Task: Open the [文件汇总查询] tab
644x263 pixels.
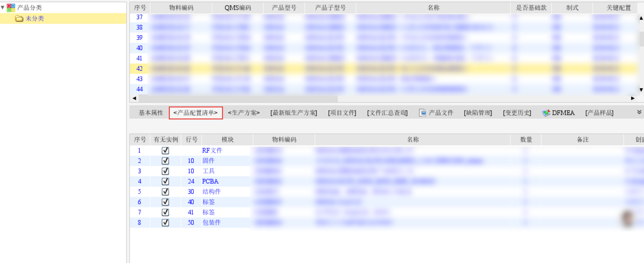Action: [x=387, y=113]
